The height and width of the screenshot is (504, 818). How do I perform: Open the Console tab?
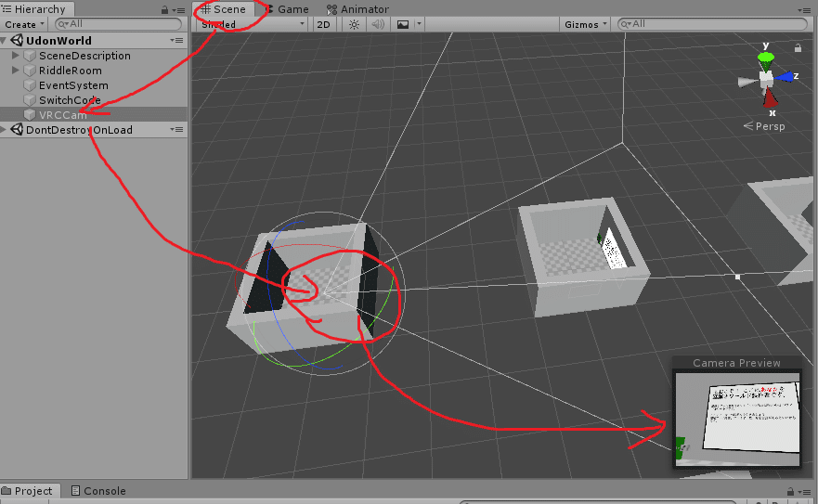point(99,491)
